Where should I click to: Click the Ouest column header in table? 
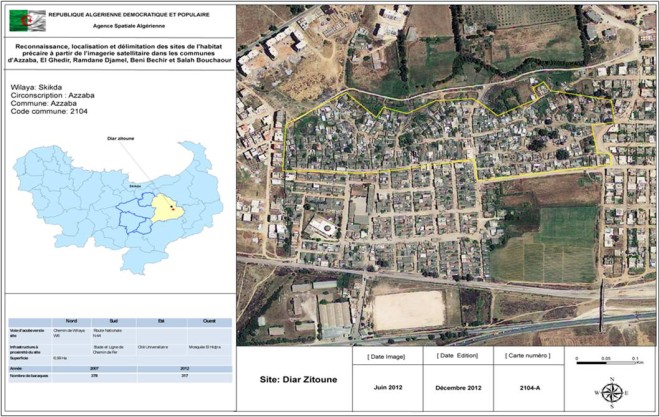pos(207,321)
